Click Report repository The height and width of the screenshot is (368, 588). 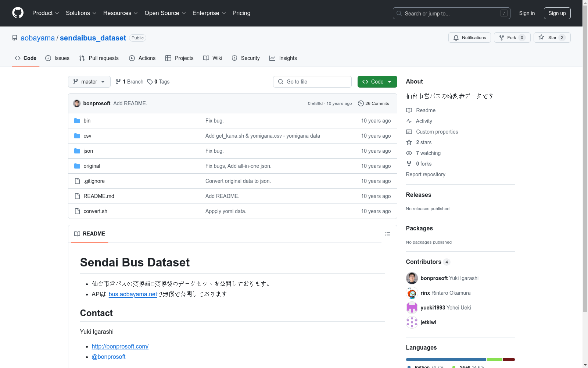point(426,174)
